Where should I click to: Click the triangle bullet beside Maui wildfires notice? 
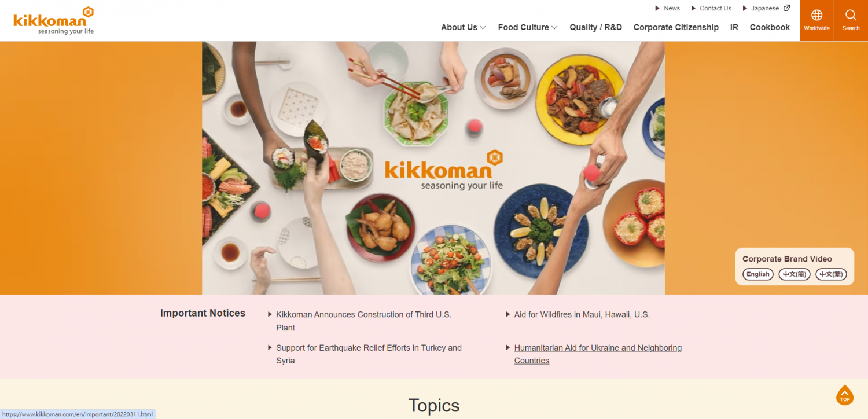click(508, 314)
